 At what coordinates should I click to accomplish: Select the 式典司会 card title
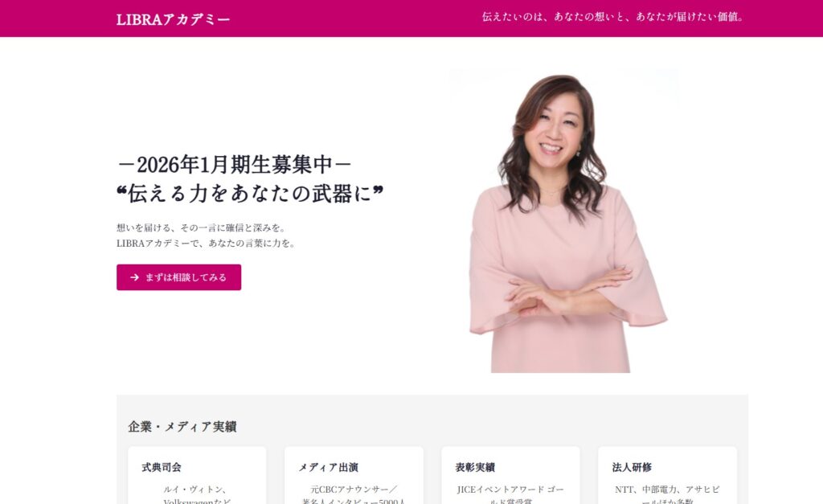pyautogui.click(x=162, y=467)
